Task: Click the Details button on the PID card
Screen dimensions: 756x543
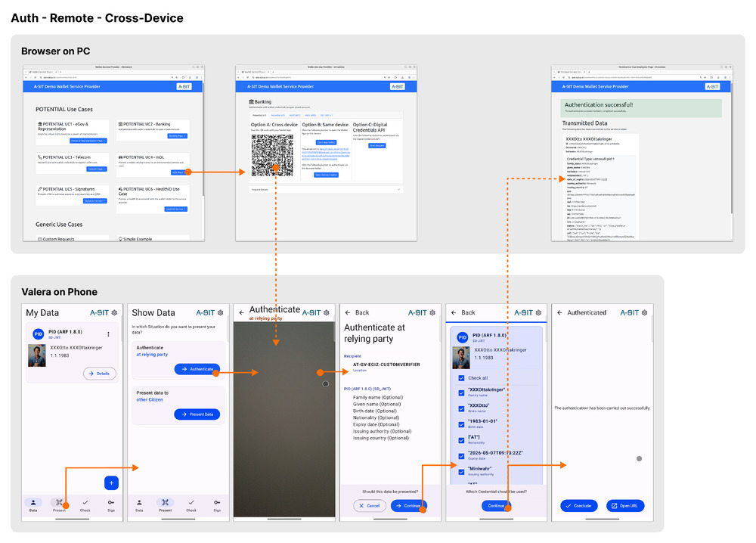Action: coord(100,373)
